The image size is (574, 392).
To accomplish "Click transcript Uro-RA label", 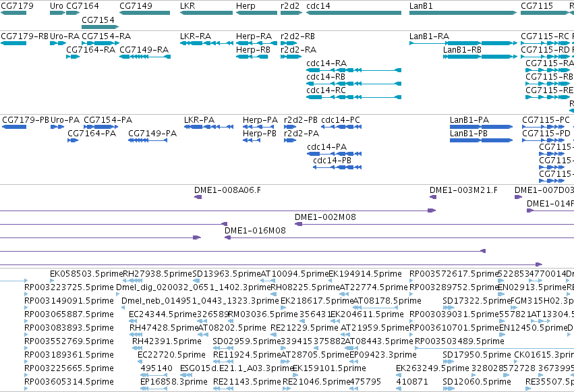I will point(65,36).
